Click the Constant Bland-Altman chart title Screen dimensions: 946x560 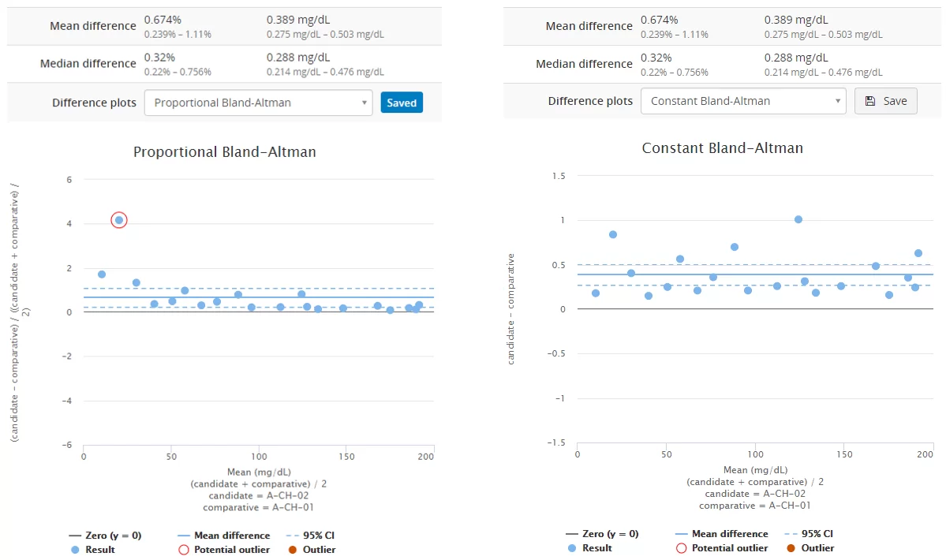coord(722,148)
